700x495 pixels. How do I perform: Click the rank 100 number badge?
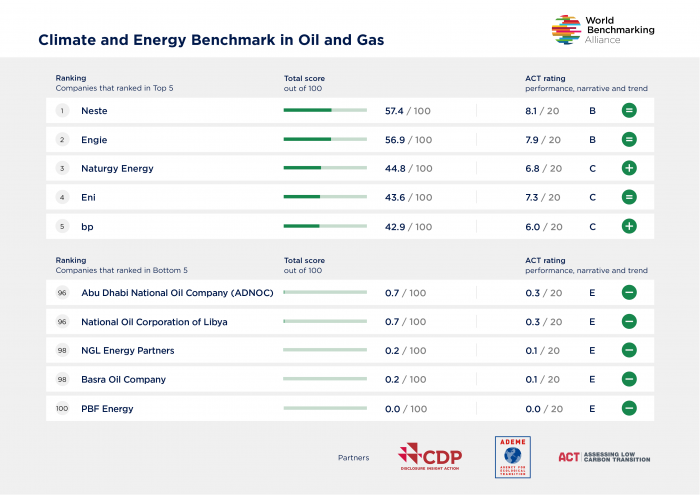tap(62, 409)
